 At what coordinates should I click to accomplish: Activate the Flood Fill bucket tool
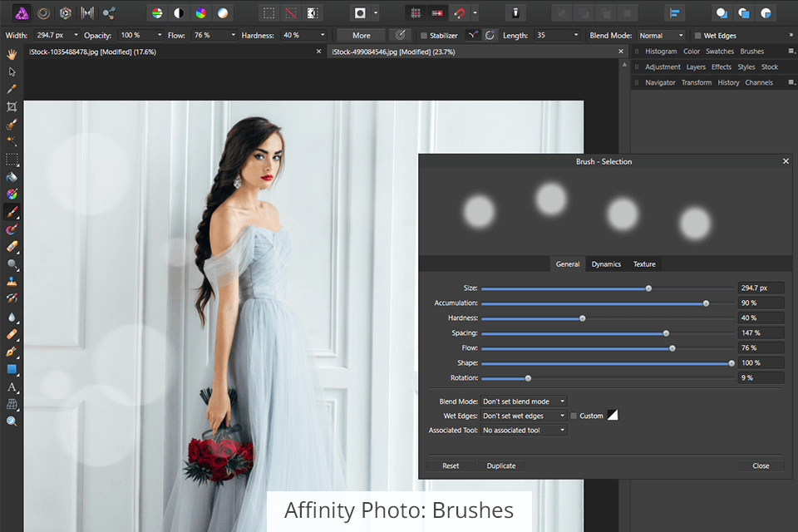pyautogui.click(x=12, y=176)
